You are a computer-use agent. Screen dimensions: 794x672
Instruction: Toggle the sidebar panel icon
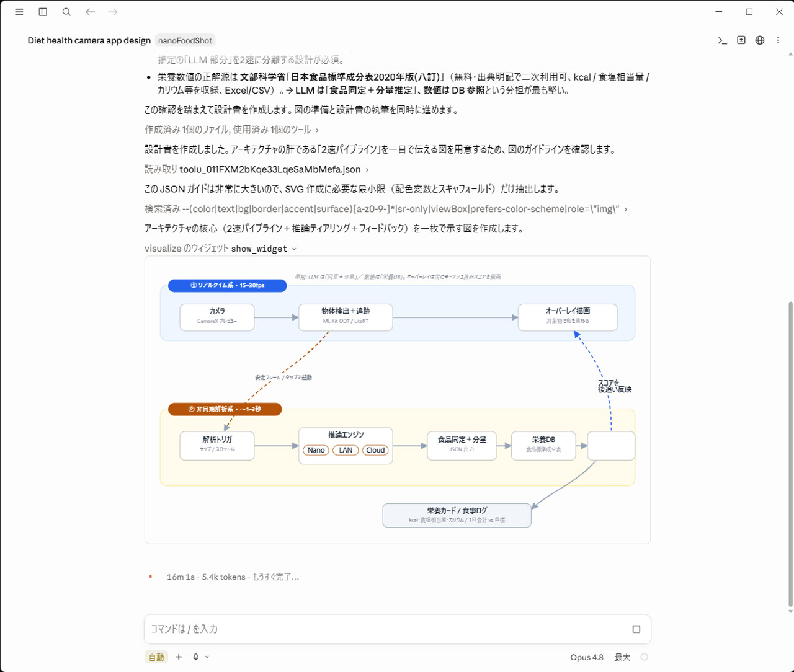43,12
